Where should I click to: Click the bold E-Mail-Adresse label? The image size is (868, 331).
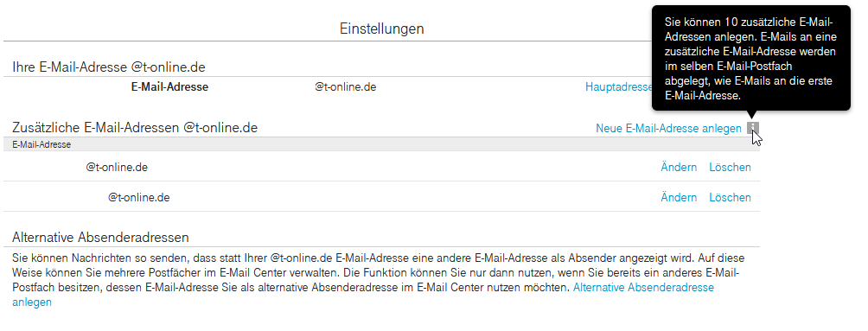(x=170, y=87)
